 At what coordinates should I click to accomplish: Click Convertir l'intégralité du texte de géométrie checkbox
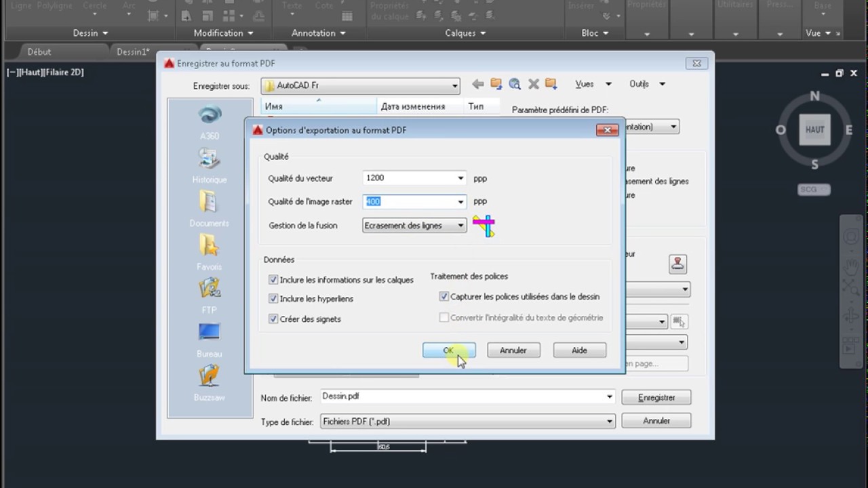444,317
